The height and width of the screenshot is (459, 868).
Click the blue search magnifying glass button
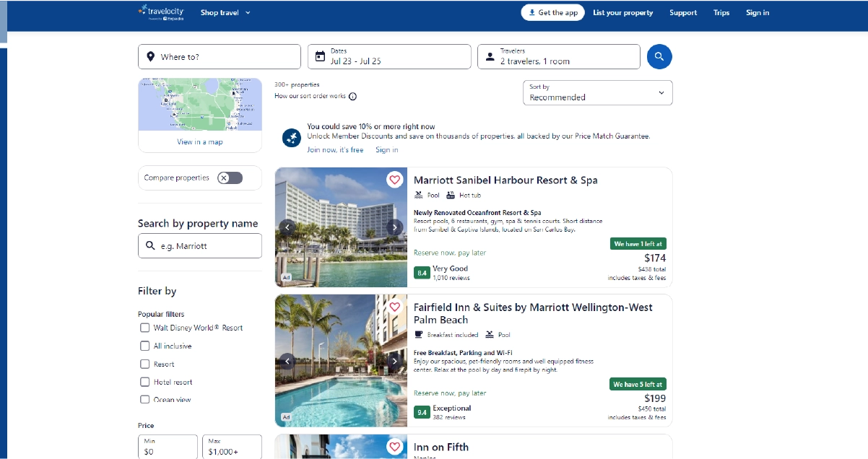click(659, 56)
